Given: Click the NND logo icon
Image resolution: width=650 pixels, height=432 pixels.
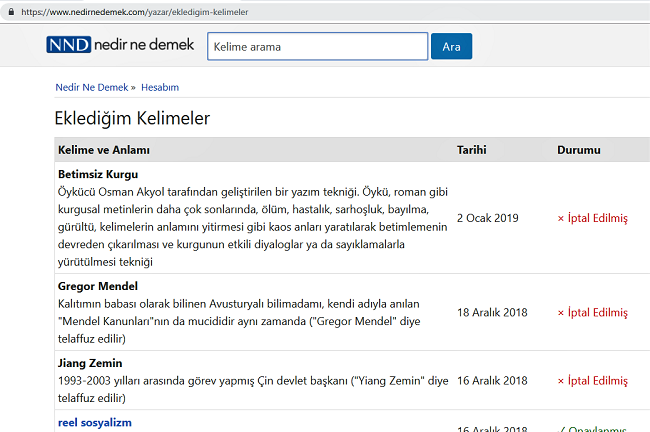Looking at the screenshot, I should click(67, 46).
